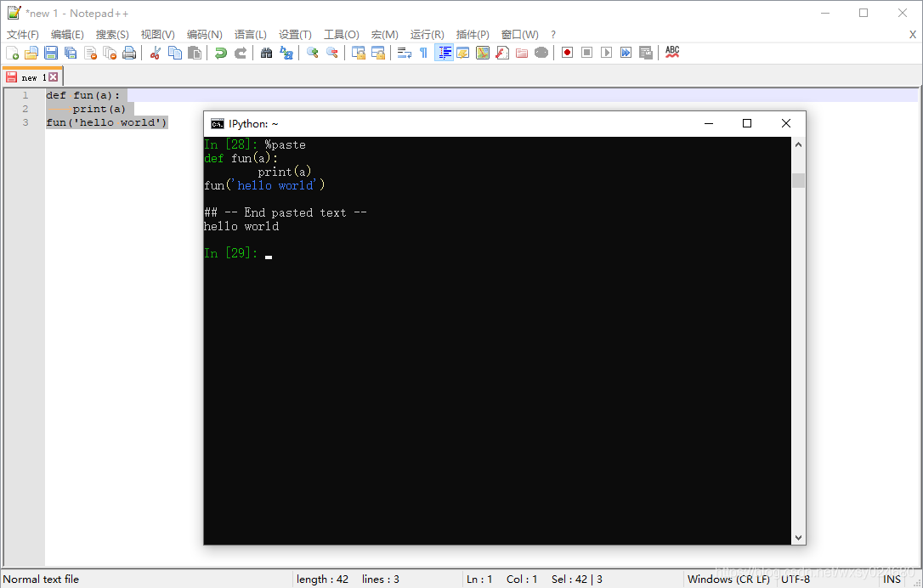The image size is (923, 588).
Task: Toggle show all characters pilcrow icon
Action: click(423, 53)
